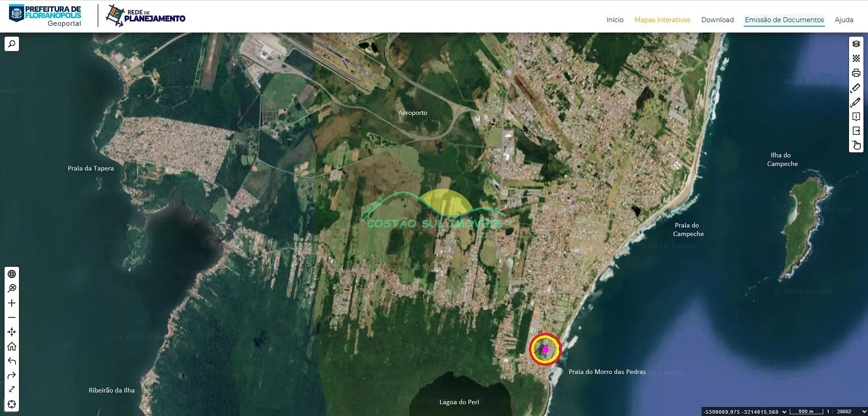Click the Ribeirão da Ilha label

112,390
